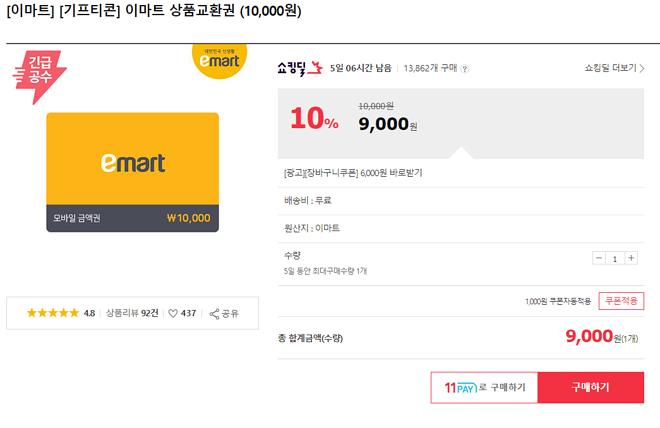Viewport: 660px width, 428px height.
Task: Click the quantity number input field
Action: (615, 258)
